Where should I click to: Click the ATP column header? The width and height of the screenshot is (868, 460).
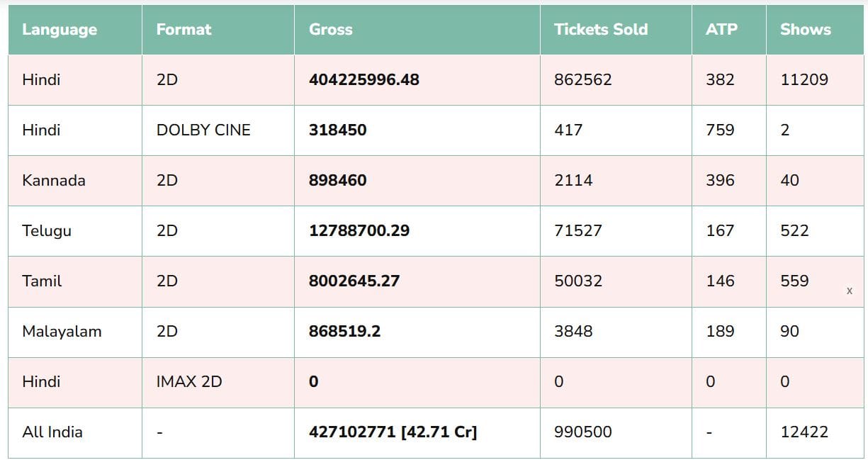(x=721, y=30)
